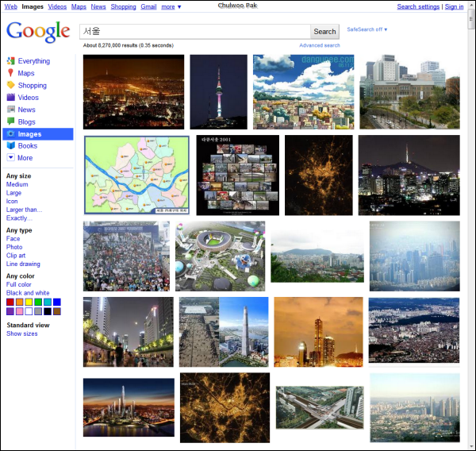The width and height of the screenshot is (476, 451).
Task: Click the Google logo
Action: click(x=38, y=32)
